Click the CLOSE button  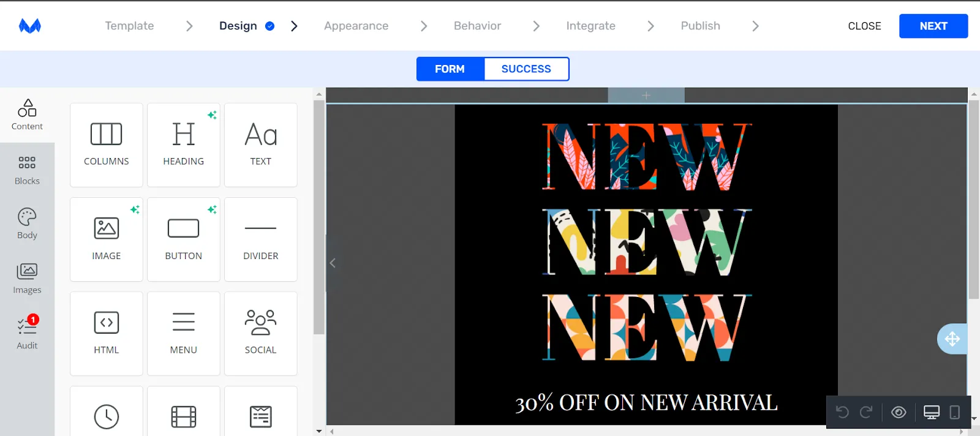coord(865,26)
